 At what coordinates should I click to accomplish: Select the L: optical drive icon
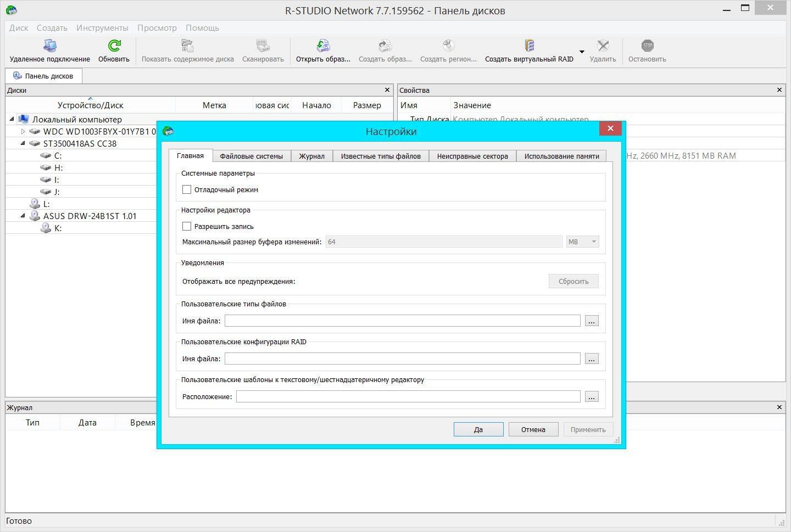click(x=35, y=204)
